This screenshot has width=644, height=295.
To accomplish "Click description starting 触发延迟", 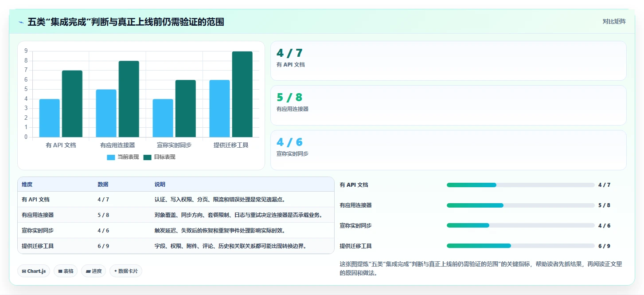I will point(220,231).
